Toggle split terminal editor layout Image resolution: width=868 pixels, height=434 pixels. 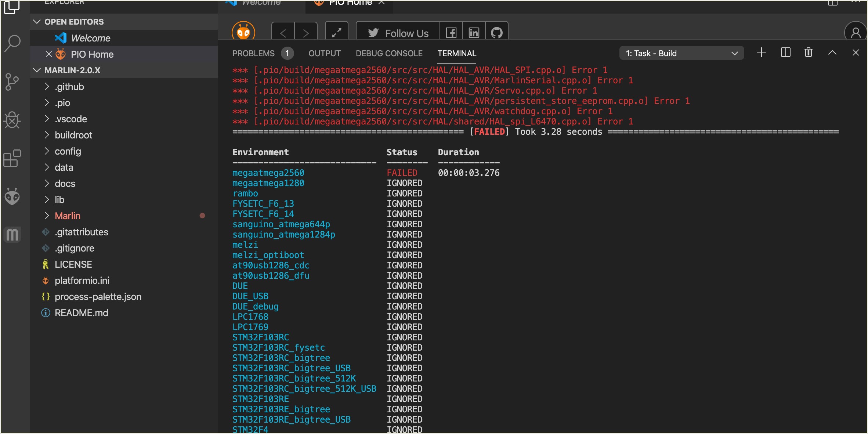tap(785, 53)
